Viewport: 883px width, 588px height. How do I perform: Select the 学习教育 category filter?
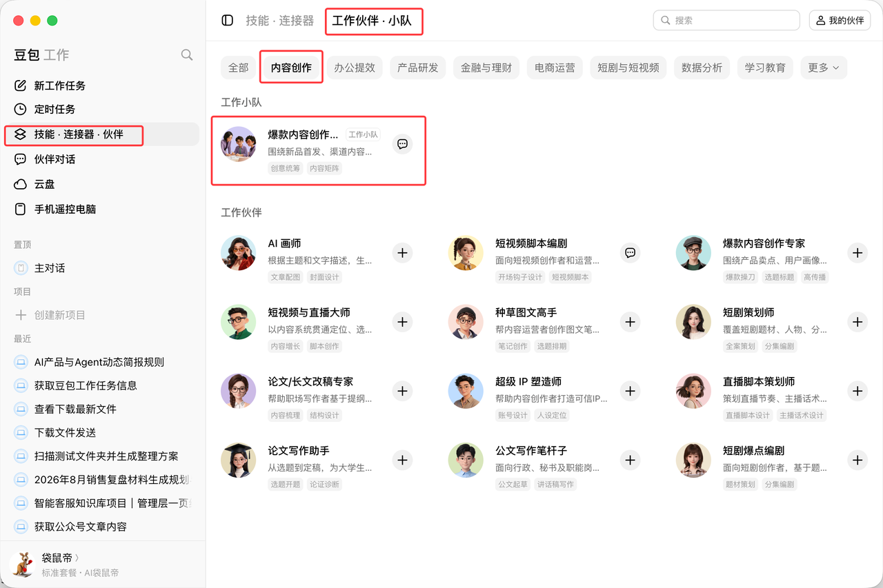coord(765,68)
